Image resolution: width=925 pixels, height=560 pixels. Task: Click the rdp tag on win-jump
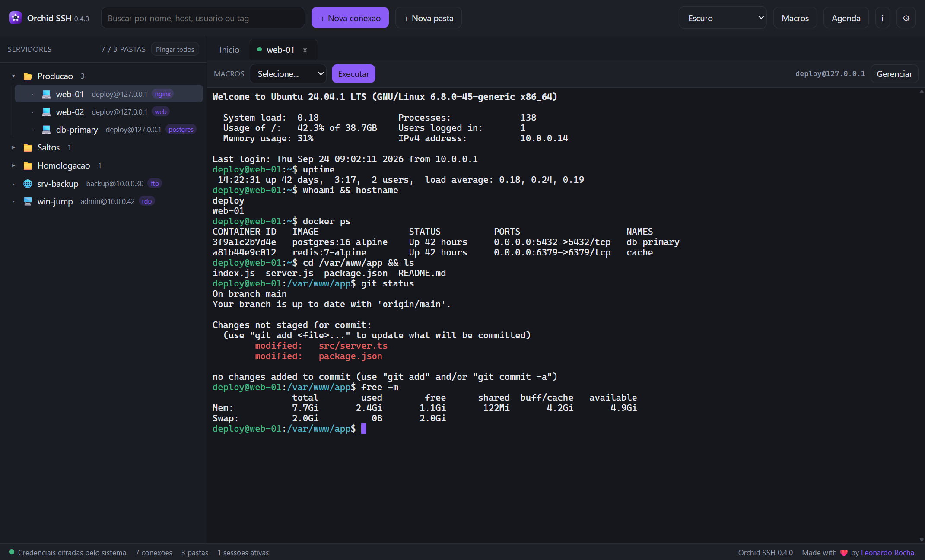[147, 201]
